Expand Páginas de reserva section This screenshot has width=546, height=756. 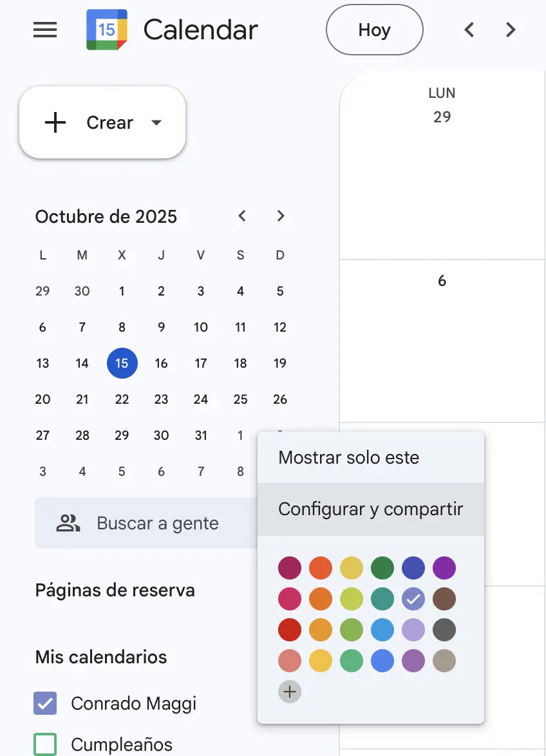pyautogui.click(x=115, y=590)
